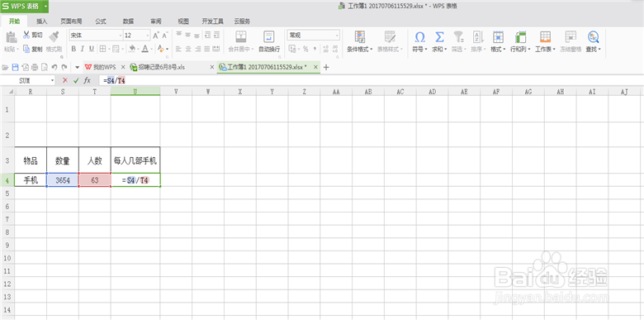Open the font color dropdown arrow

coord(151,50)
